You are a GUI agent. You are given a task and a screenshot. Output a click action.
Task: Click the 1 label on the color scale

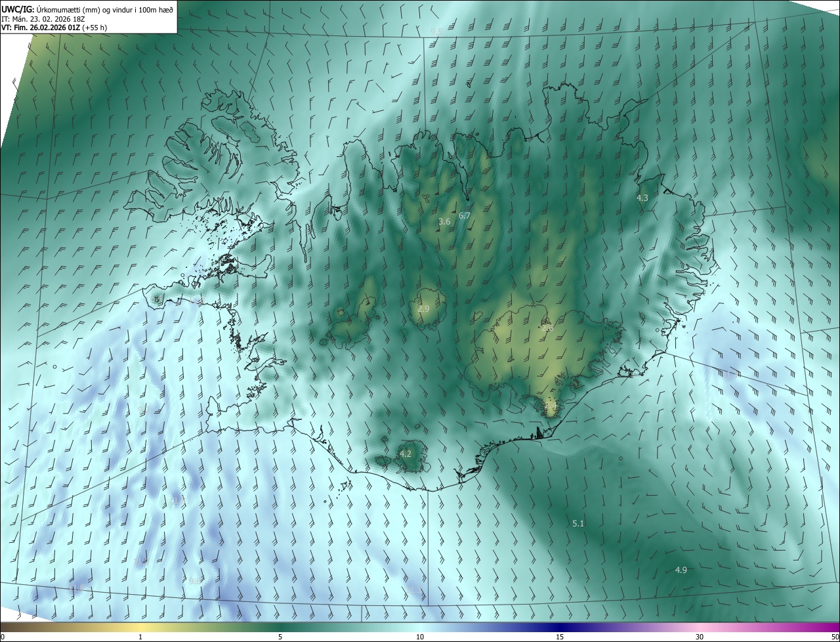click(140, 637)
